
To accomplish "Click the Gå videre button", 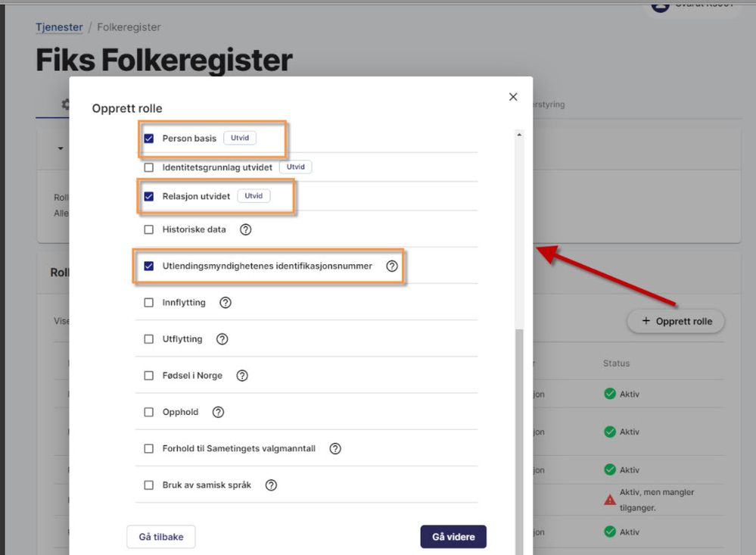I will click(453, 537).
